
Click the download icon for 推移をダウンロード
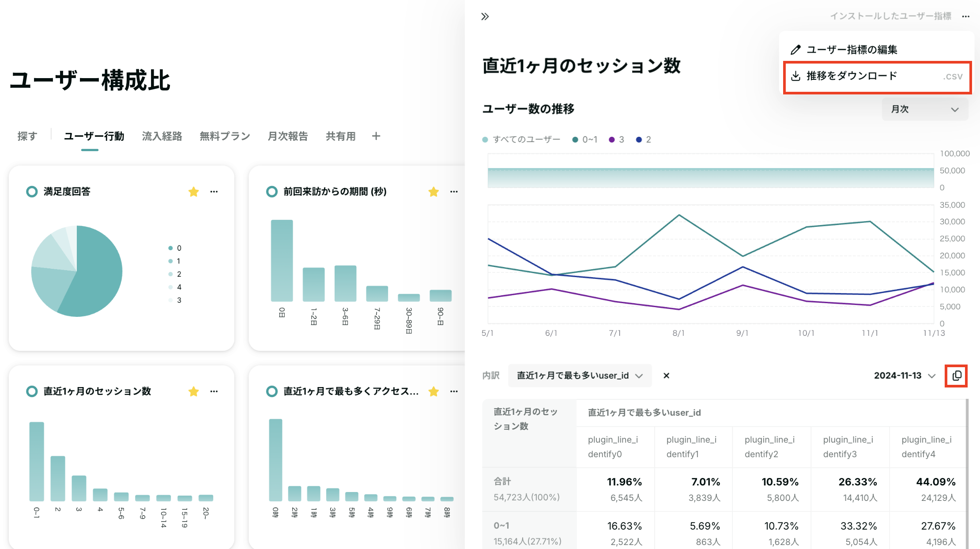pos(795,76)
